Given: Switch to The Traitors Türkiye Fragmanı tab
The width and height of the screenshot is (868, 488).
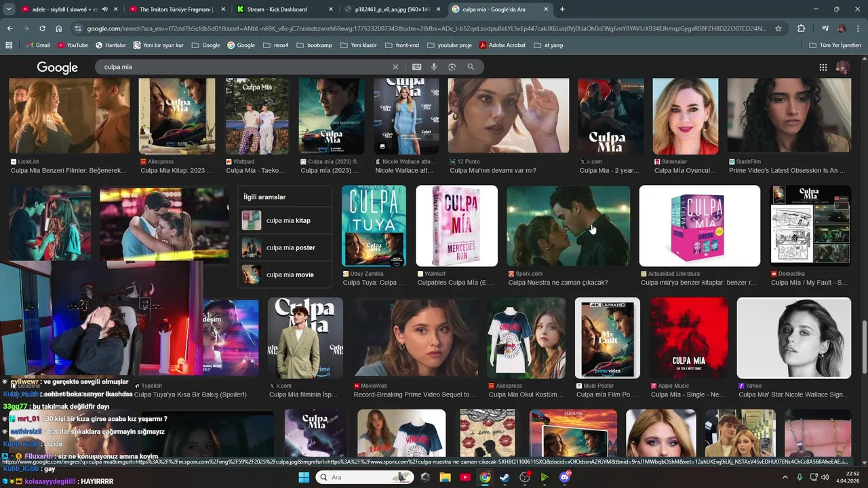Looking at the screenshot, I should 176,9.
